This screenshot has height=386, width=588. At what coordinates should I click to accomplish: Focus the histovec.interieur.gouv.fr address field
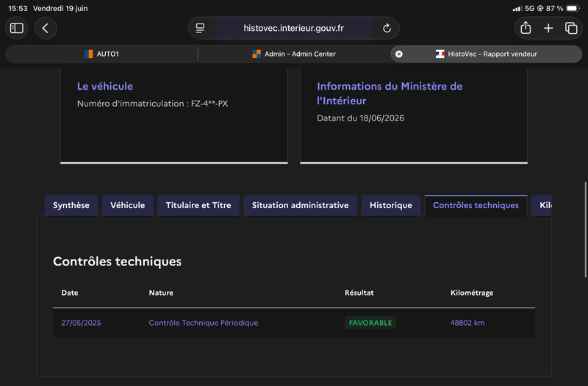(x=293, y=28)
